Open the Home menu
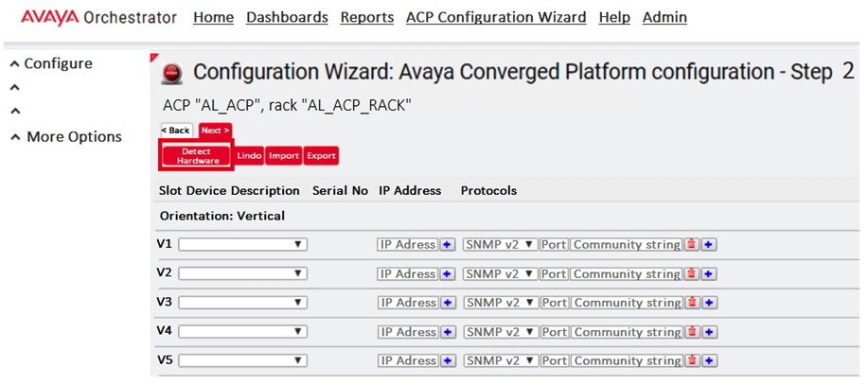Viewport: 868px width, 385px height. coord(213,18)
